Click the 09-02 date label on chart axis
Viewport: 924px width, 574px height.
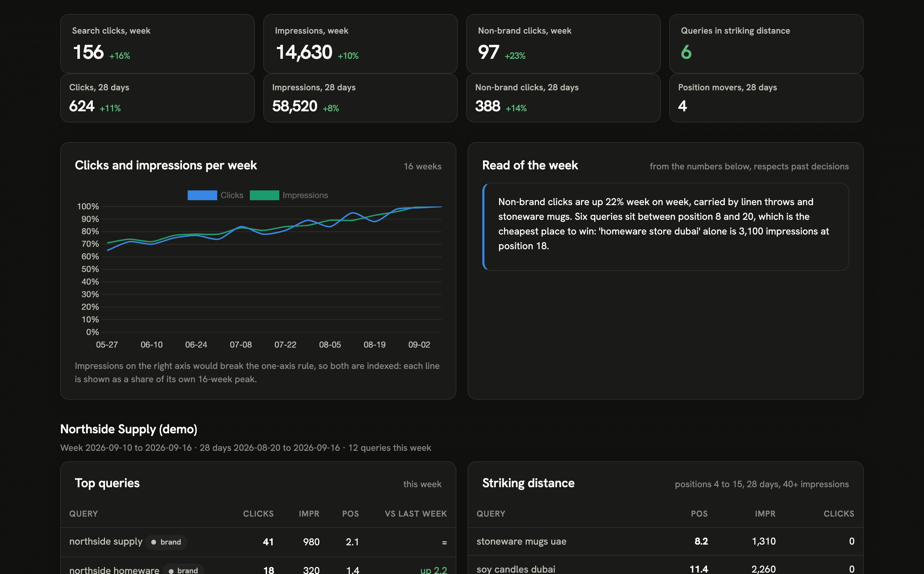pyautogui.click(x=419, y=345)
